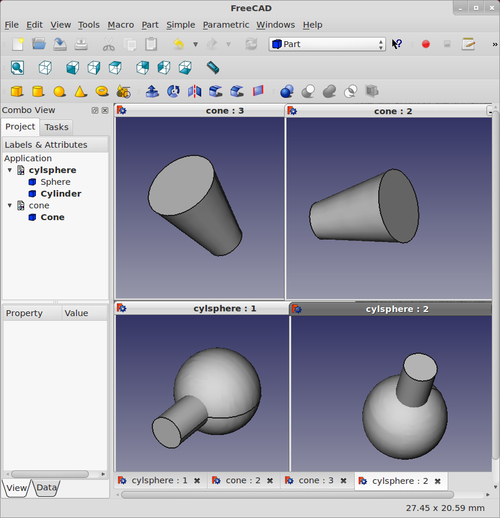Create a box primitive

click(17, 91)
